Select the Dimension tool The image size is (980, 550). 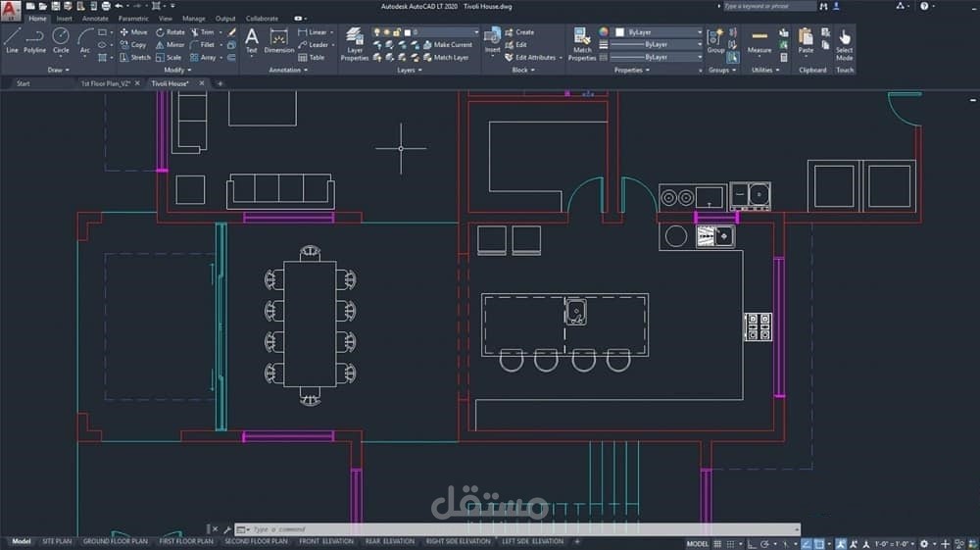(278, 41)
